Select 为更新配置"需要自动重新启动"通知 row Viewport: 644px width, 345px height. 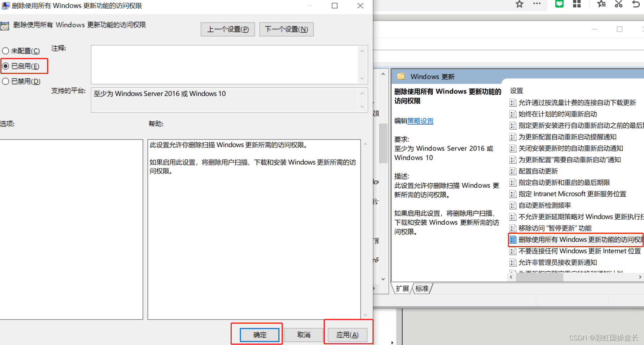pos(565,160)
